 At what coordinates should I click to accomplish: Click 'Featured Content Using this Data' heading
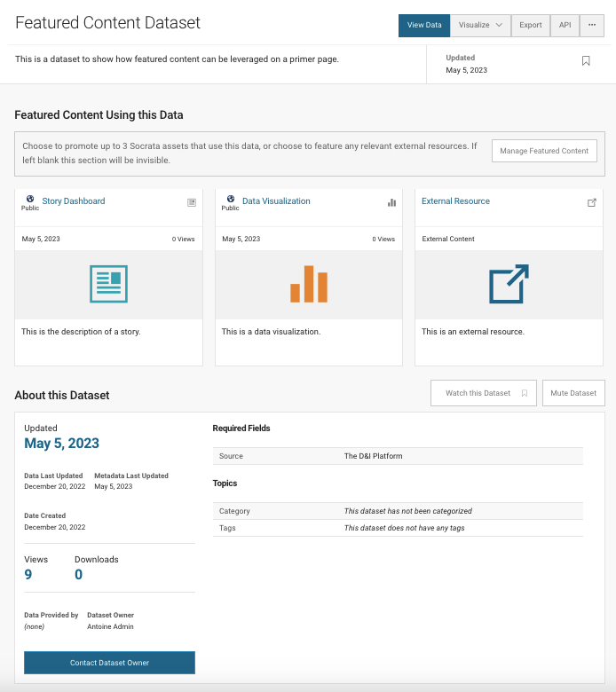pyautogui.click(x=99, y=115)
